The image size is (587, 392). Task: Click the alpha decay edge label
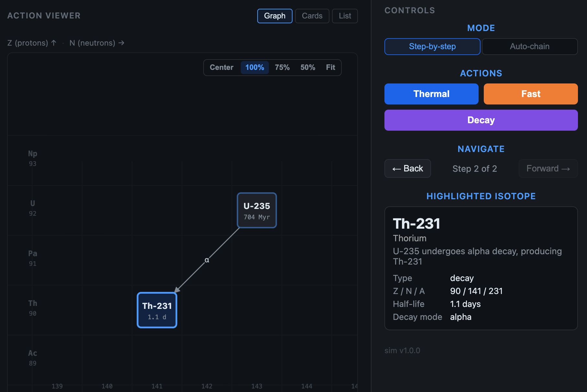point(207,260)
